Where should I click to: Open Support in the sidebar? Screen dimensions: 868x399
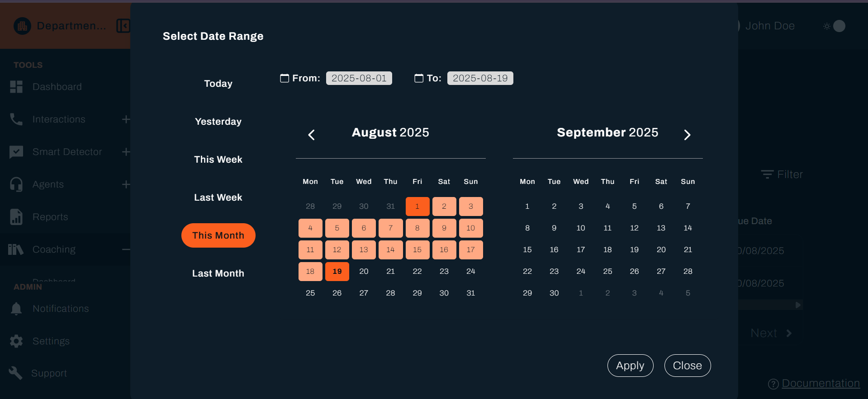[x=49, y=373]
